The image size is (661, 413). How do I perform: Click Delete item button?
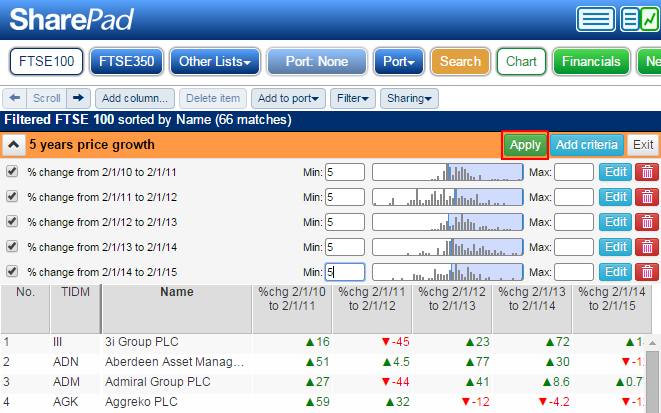(213, 98)
